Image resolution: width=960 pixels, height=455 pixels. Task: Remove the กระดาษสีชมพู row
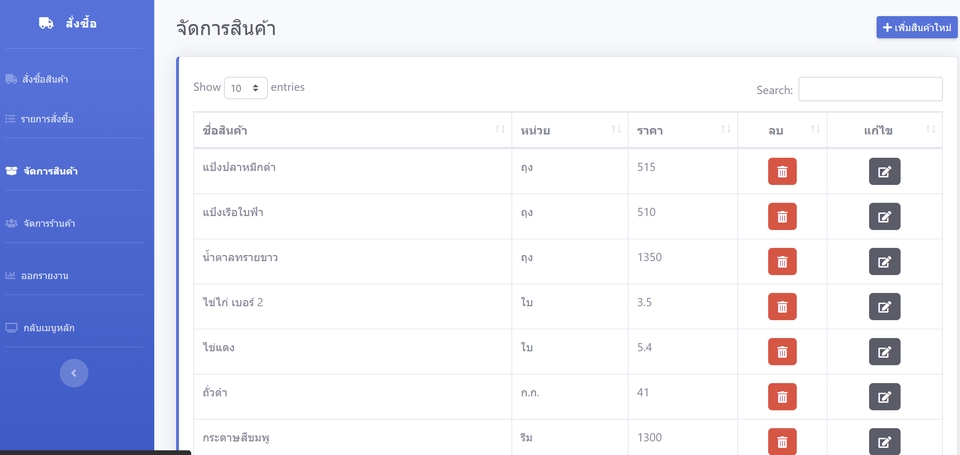(782, 441)
